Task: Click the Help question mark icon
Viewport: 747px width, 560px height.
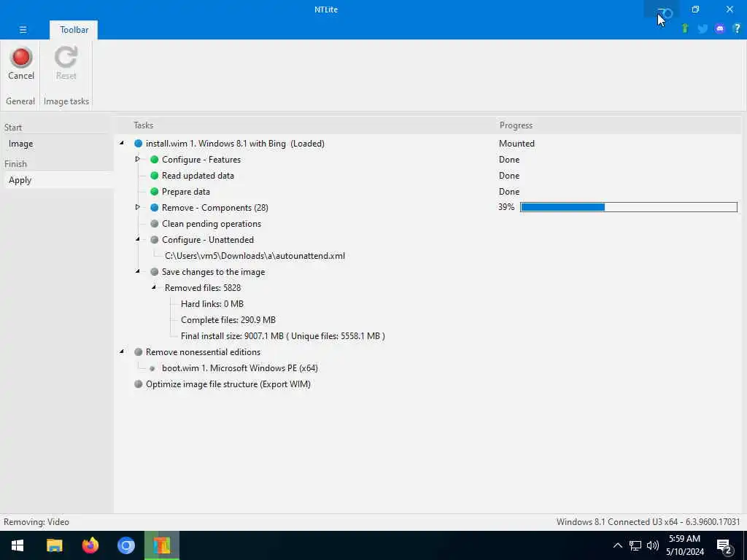Action: [737, 28]
